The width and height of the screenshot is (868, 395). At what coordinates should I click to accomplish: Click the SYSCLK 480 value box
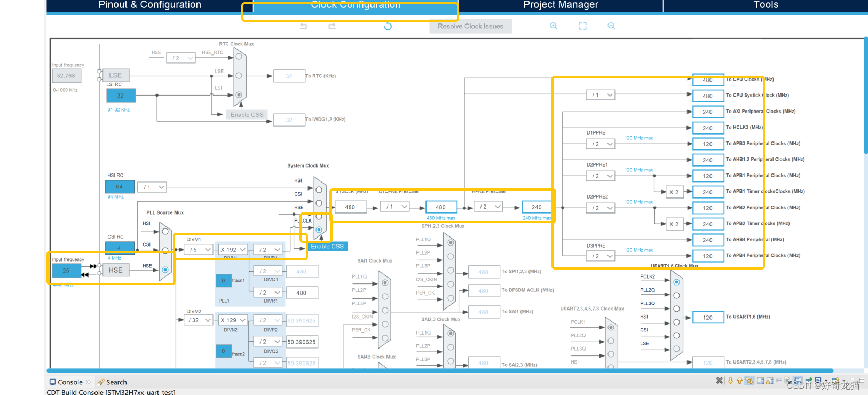click(350, 207)
